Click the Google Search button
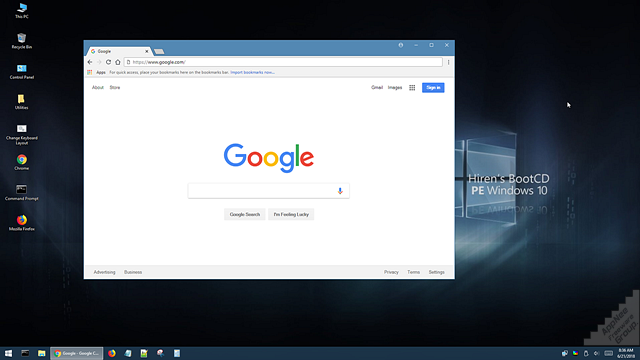 pos(244,214)
